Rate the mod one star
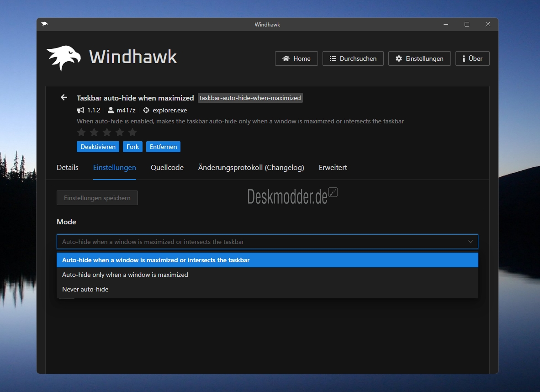Viewport: 540px width, 392px height. [x=81, y=132]
